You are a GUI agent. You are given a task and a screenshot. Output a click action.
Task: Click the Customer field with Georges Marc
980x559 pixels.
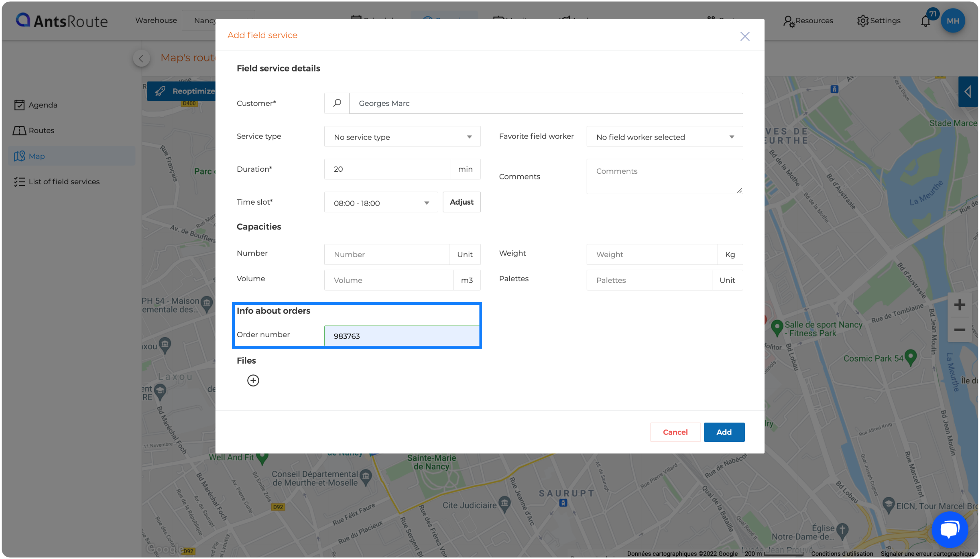pyautogui.click(x=546, y=103)
